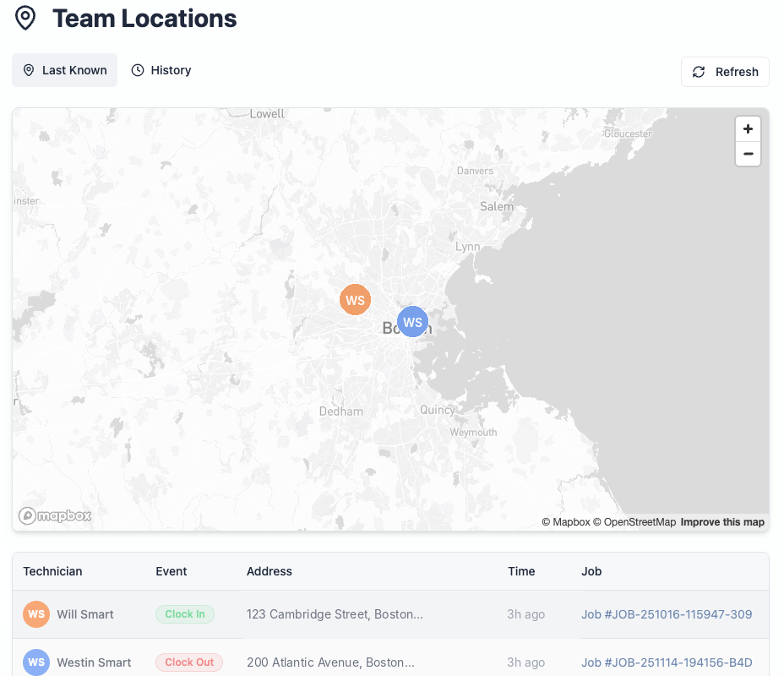The height and width of the screenshot is (676, 784).
Task: Click the green Clock In badge
Action: pyautogui.click(x=185, y=614)
